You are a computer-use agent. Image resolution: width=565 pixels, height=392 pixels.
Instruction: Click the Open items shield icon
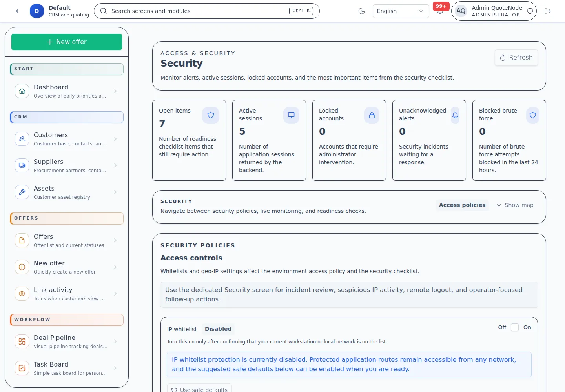click(211, 115)
